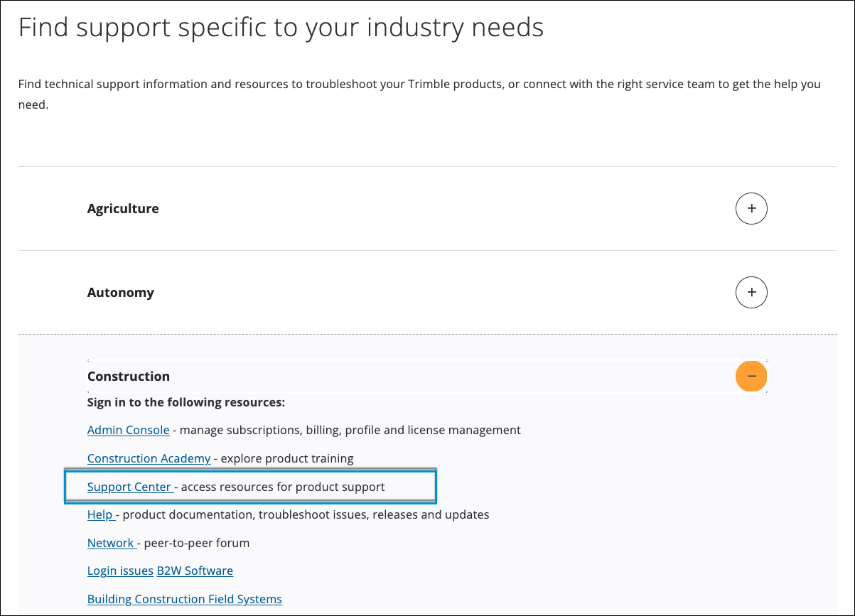Collapse Construction with the orange minus icon

(x=751, y=376)
